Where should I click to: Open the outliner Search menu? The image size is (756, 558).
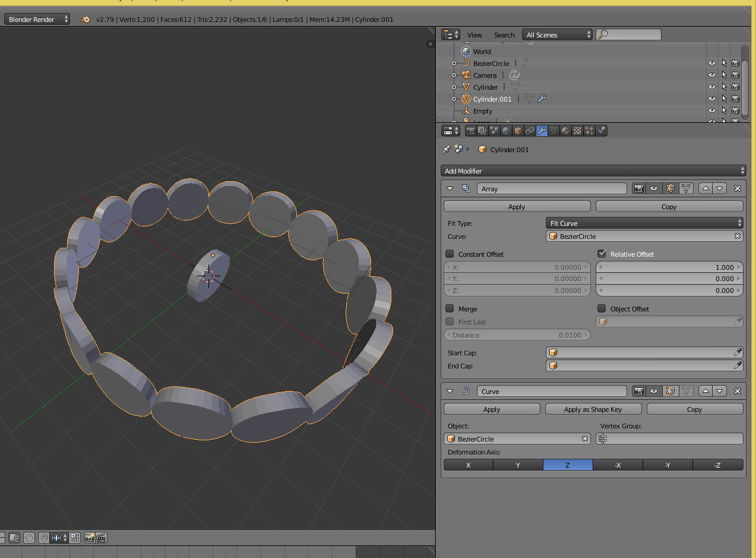click(504, 34)
